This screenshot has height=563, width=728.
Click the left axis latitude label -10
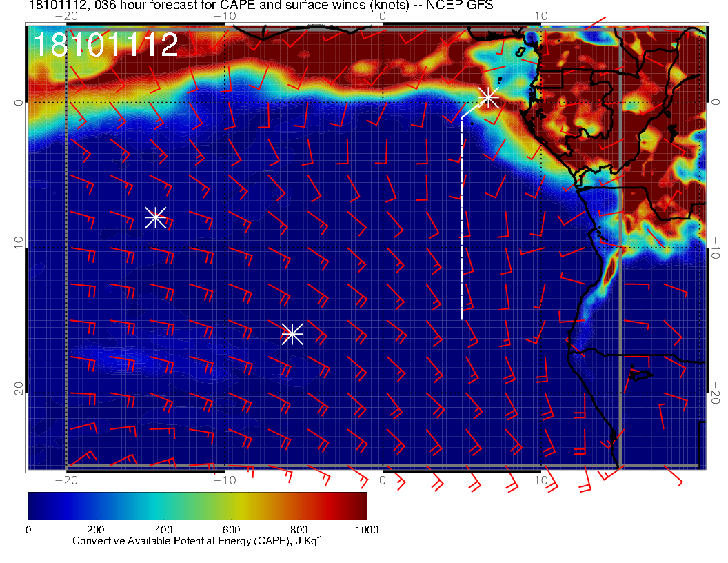pyautogui.click(x=18, y=248)
